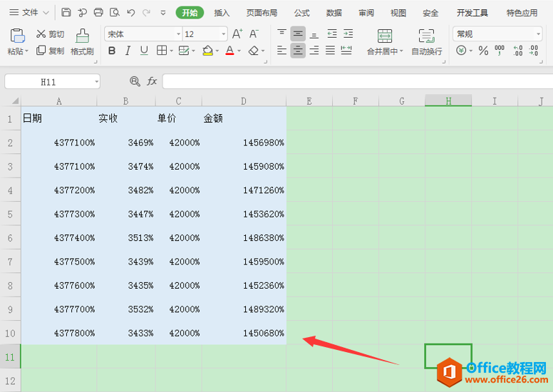The image size is (553, 392).
Task: Open fill color dropdown arrow
Action: (217, 51)
